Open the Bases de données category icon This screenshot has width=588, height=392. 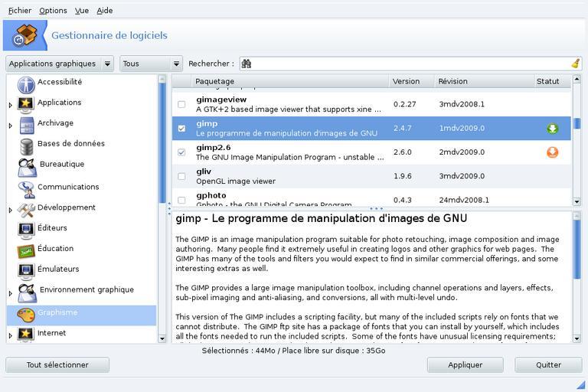click(27, 145)
